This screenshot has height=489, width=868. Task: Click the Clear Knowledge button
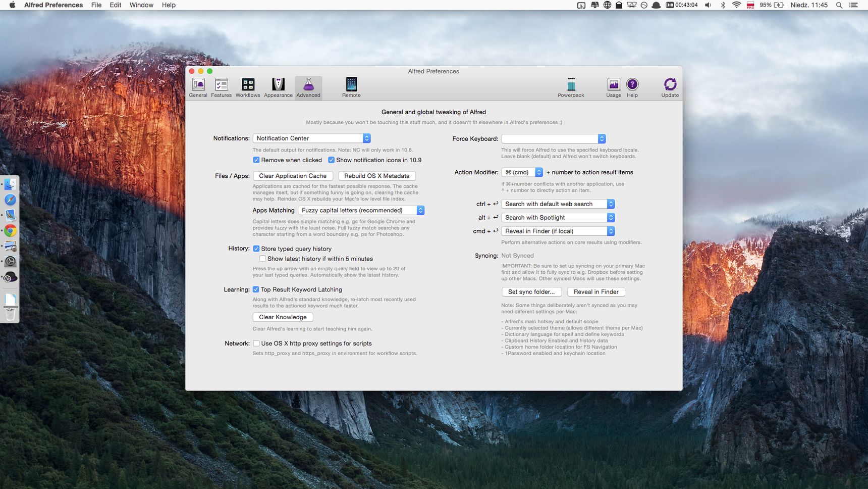click(x=283, y=317)
